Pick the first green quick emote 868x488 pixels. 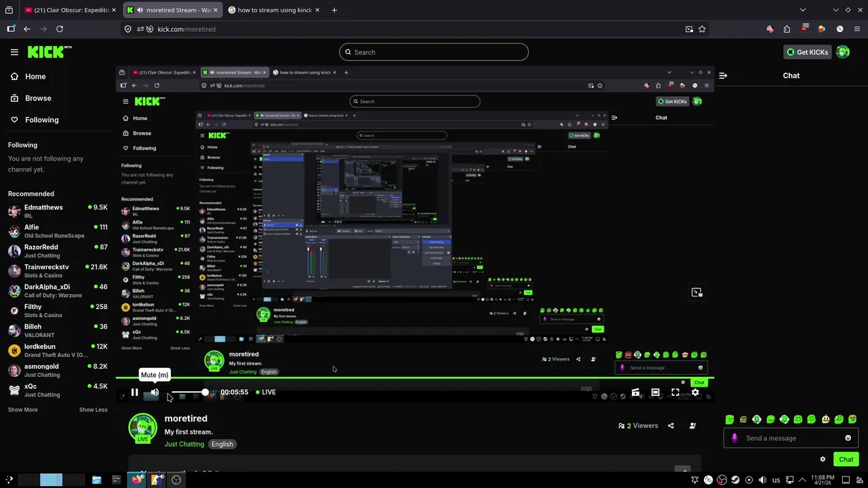point(730,420)
